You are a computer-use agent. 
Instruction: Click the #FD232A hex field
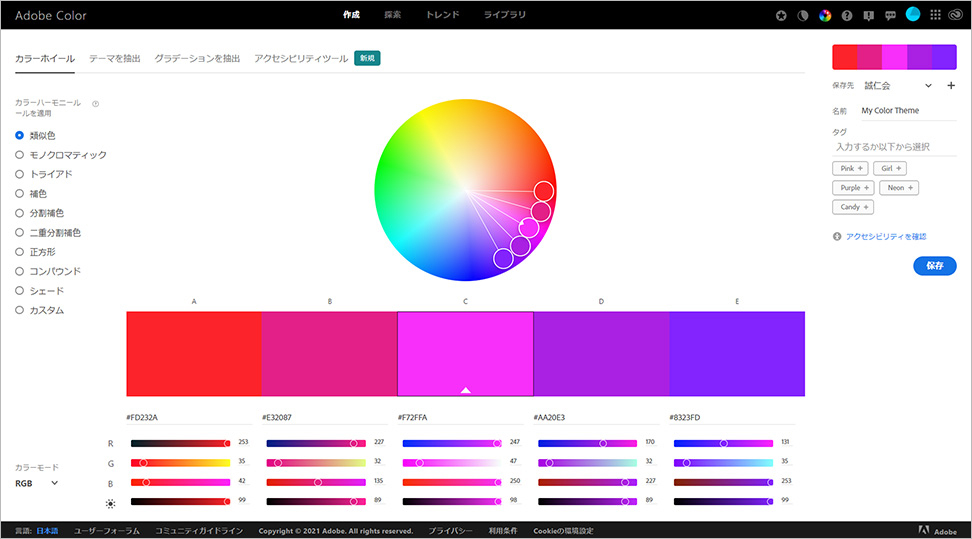click(188, 417)
